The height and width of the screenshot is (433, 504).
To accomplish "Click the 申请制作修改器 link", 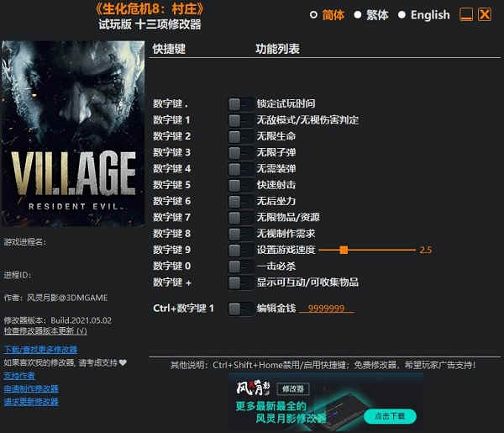I will 31,388.
